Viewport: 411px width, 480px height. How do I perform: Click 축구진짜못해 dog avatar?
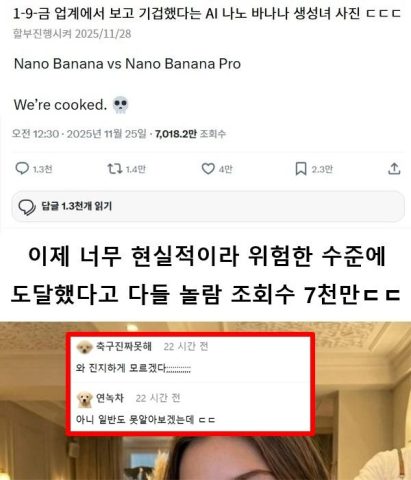(84, 348)
